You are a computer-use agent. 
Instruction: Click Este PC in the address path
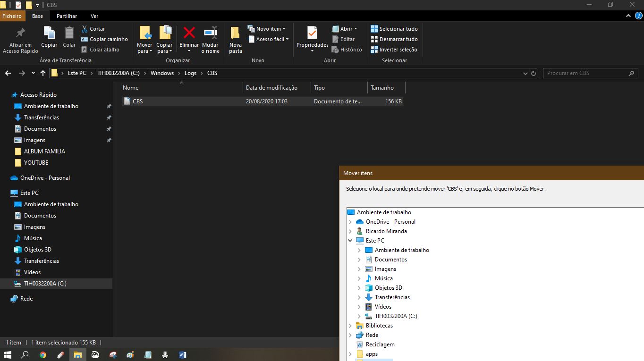77,73
